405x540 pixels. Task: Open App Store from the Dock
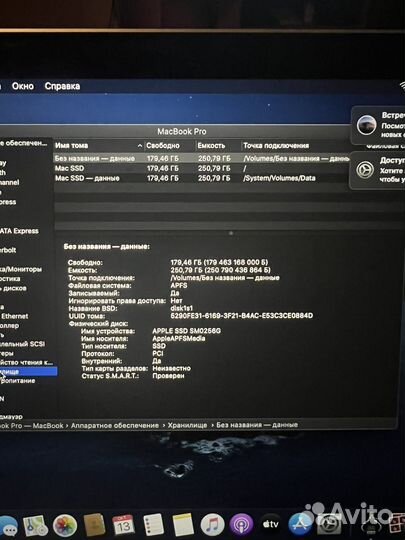[300, 524]
